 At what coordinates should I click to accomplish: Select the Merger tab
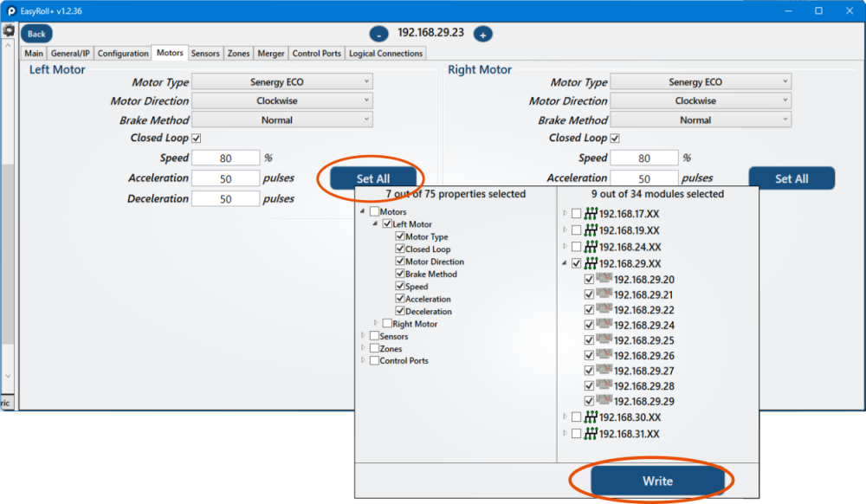[x=270, y=54]
